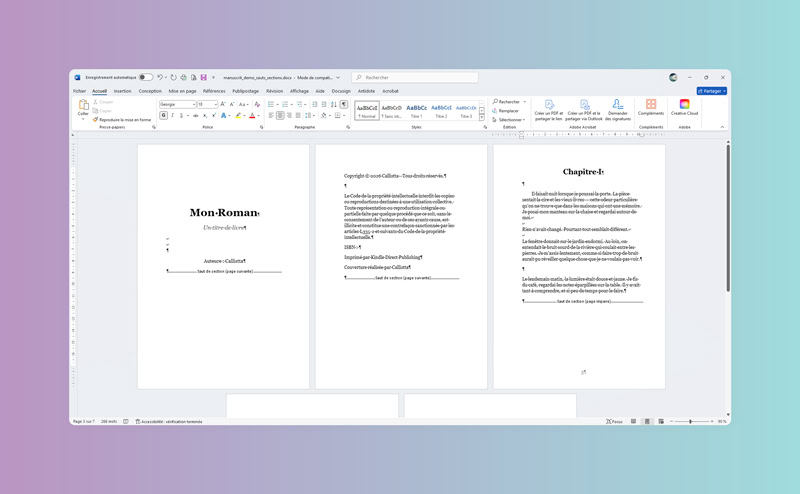Click the purple Save disk icon
Image resolution: width=800 pixels, height=494 pixels.
click(204, 78)
